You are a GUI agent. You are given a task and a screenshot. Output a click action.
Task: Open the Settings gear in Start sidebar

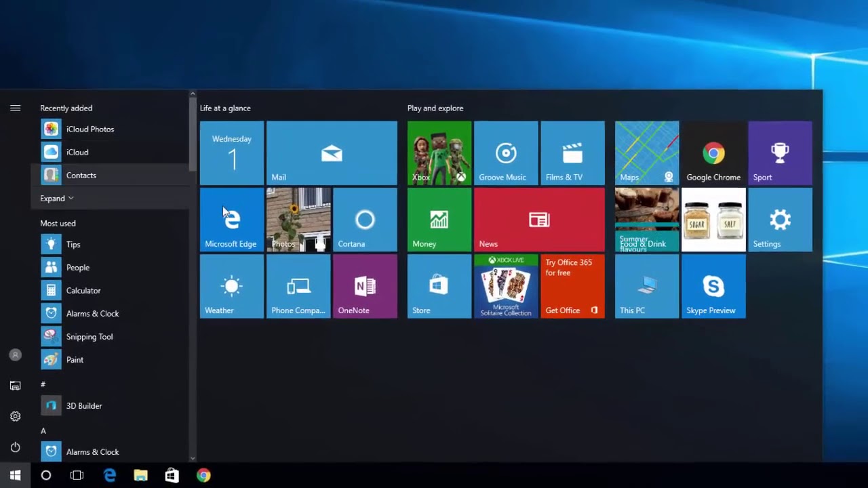(15, 416)
